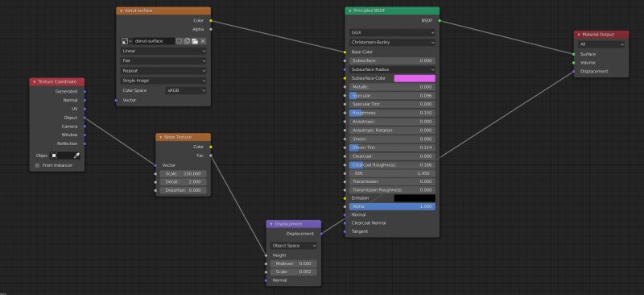
Task: Click the Object output socket of Texture Coordinate
Action: coord(85,118)
